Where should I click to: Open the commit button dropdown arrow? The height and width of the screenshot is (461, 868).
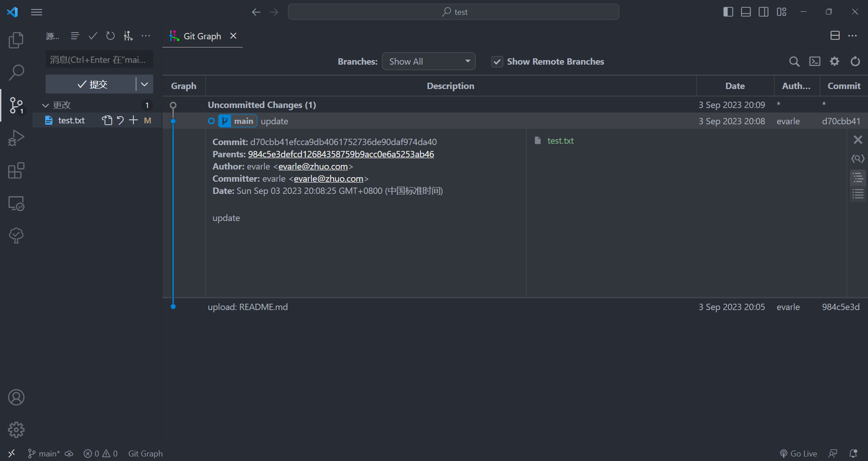click(x=145, y=84)
